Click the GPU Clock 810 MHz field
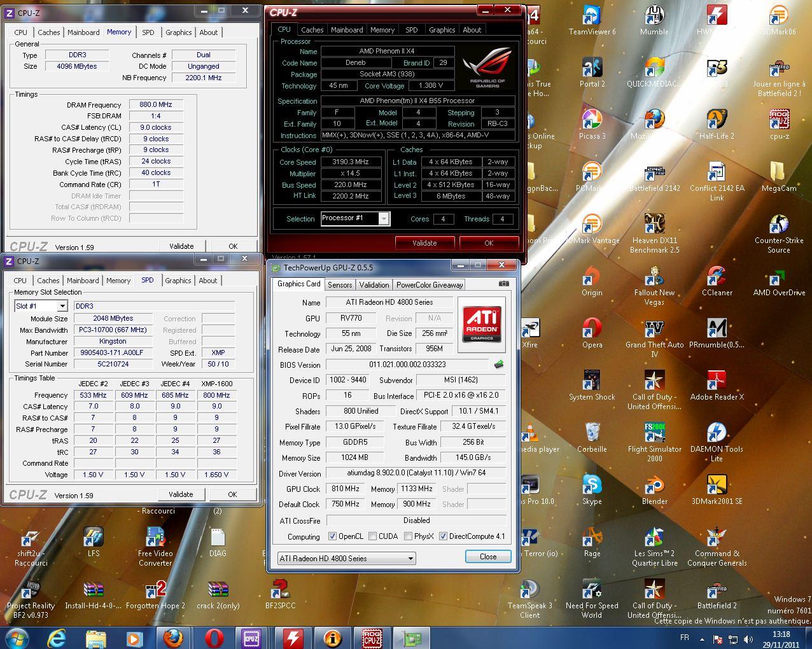This screenshot has height=649, width=812. (x=346, y=489)
